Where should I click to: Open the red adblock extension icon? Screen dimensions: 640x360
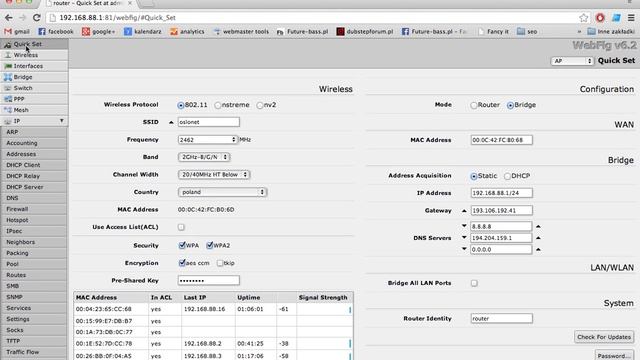coord(600,18)
